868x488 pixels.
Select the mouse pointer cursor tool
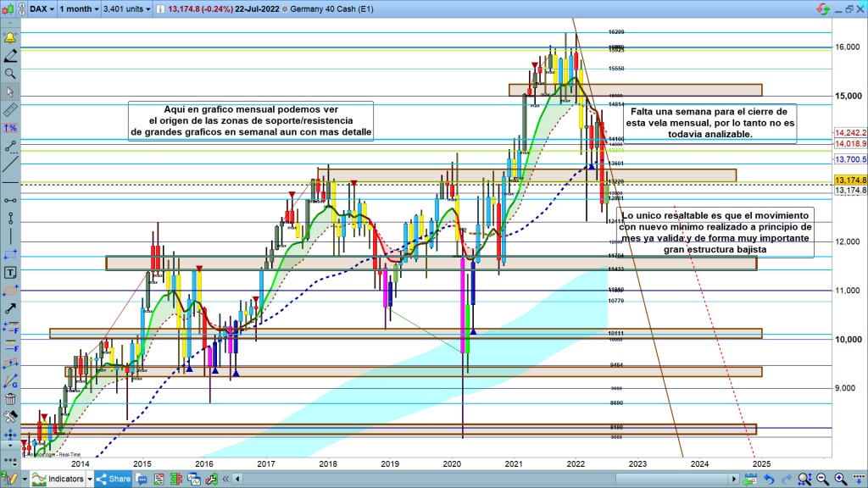click(x=10, y=91)
